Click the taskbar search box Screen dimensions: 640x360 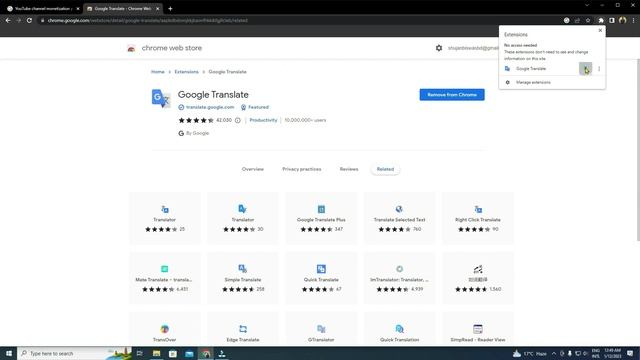pos(75,353)
